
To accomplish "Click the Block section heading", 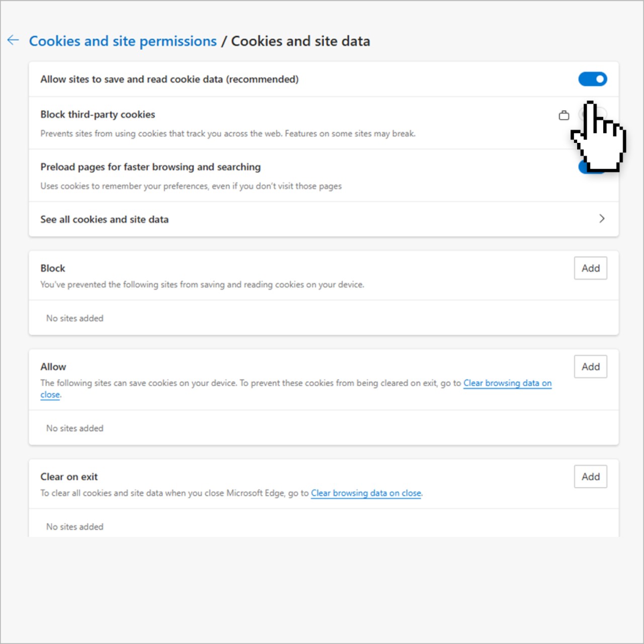I will point(53,268).
